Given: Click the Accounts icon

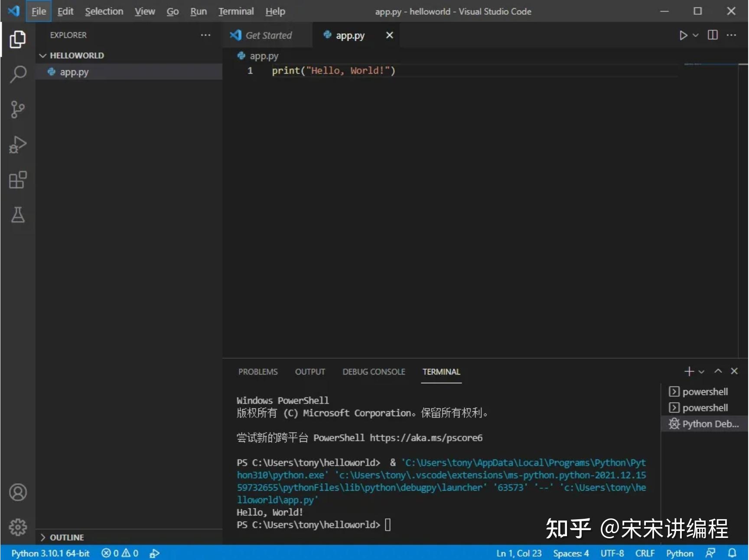Looking at the screenshot, I should click(18, 492).
